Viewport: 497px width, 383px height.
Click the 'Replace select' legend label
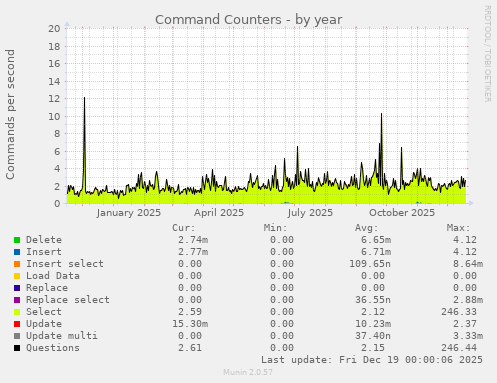(68, 300)
